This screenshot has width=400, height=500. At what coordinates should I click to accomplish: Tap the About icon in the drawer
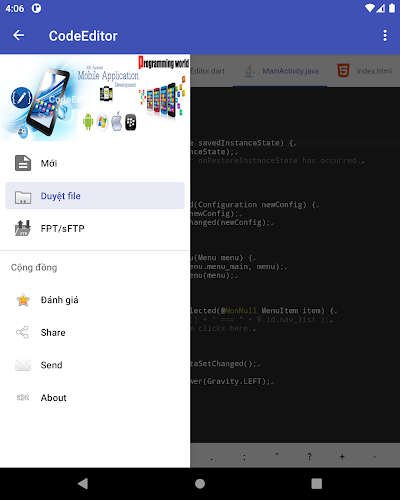23,397
